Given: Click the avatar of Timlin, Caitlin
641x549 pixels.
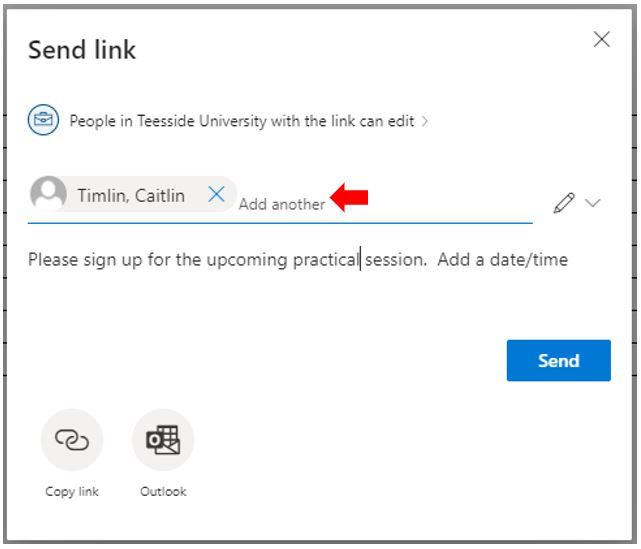Looking at the screenshot, I should click(49, 194).
